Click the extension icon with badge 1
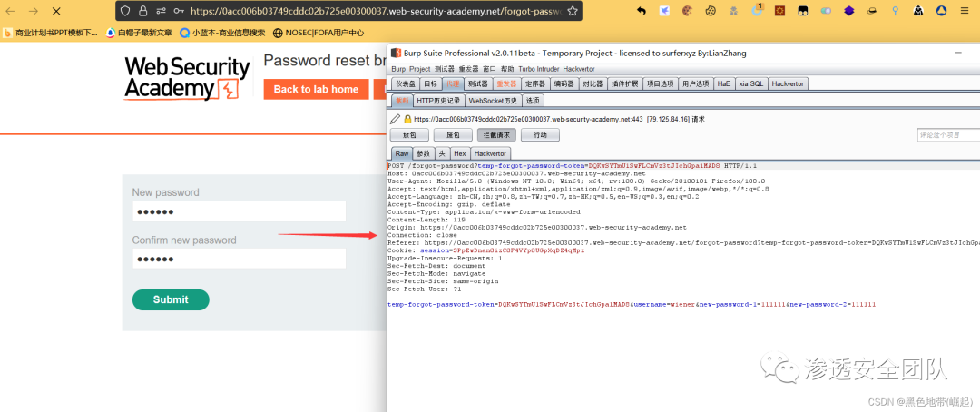The height and width of the screenshot is (412, 980). click(x=757, y=10)
